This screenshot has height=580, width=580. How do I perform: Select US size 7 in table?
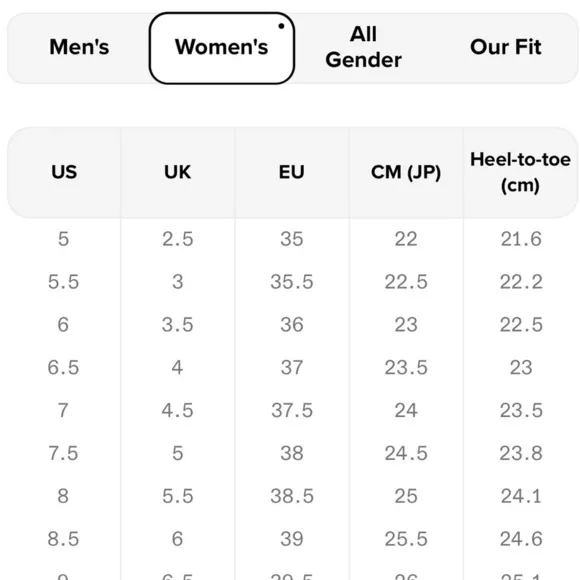click(x=63, y=411)
